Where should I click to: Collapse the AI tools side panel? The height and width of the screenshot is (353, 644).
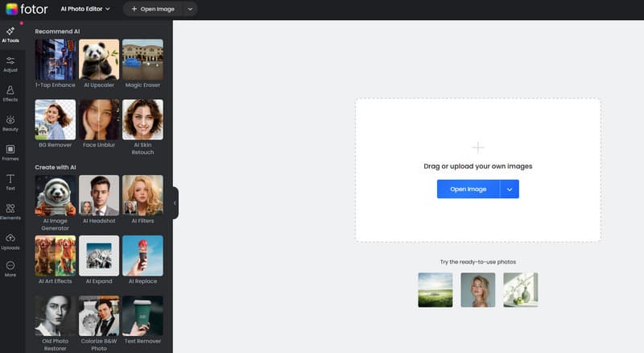point(175,203)
